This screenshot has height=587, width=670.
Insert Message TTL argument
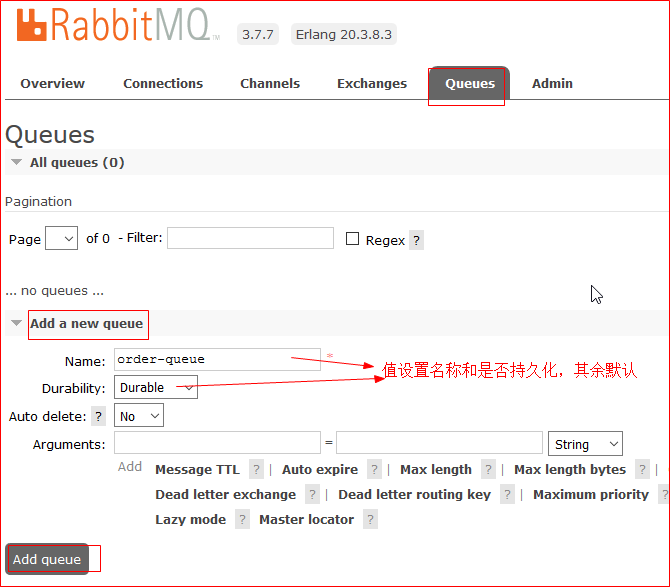[x=197, y=470]
